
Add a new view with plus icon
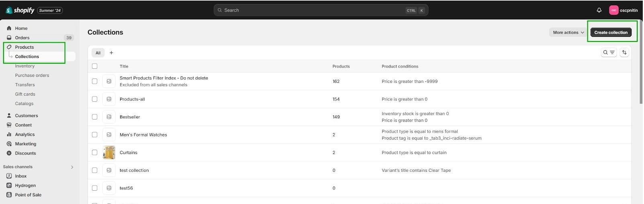(x=112, y=53)
